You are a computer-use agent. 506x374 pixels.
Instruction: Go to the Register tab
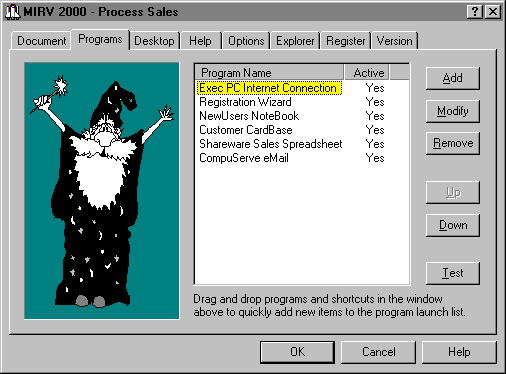pyautogui.click(x=345, y=41)
